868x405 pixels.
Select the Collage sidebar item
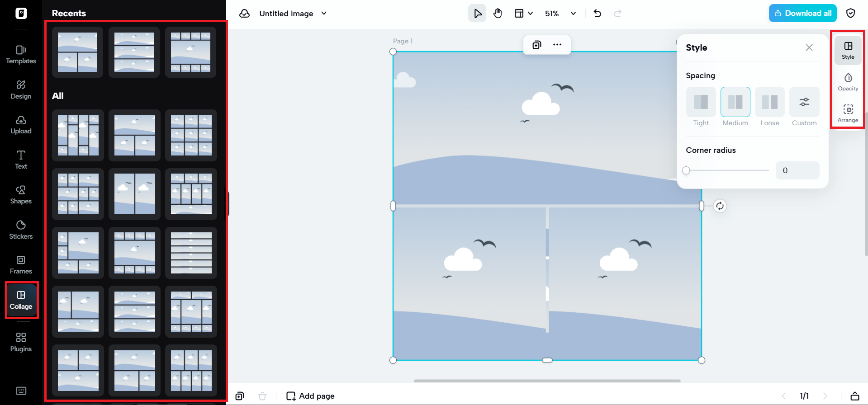[21, 300]
